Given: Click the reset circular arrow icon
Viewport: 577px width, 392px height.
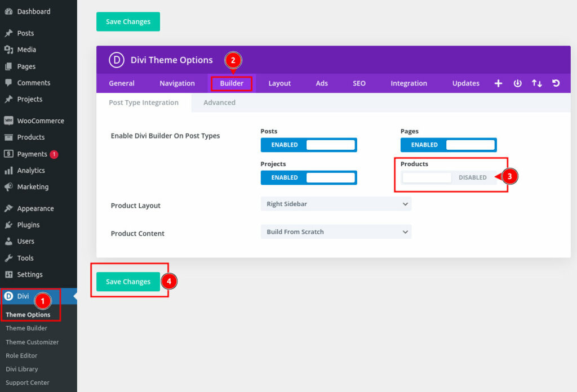Looking at the screenshot, I should tap(556, 83).
